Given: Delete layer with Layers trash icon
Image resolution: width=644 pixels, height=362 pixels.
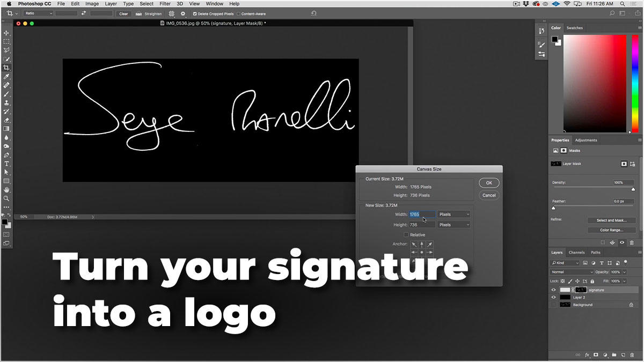Looking at the screenshot, I should 632,355.
